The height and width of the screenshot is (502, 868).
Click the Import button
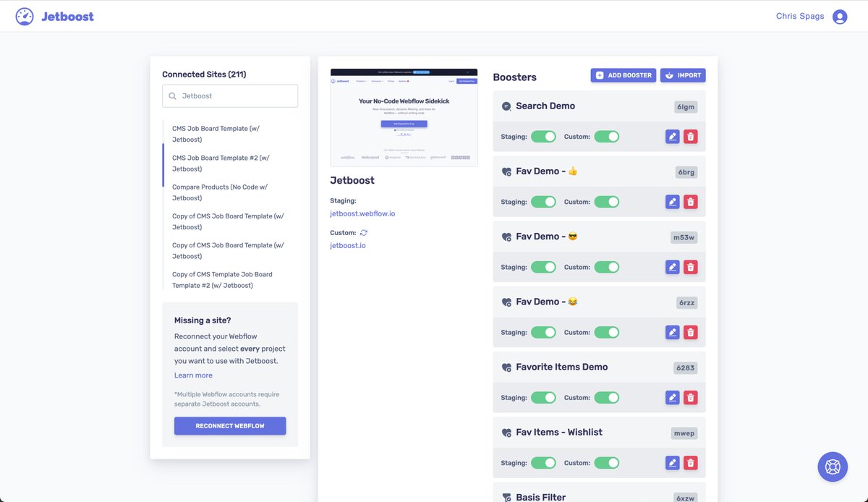click(x=683, y=75)
